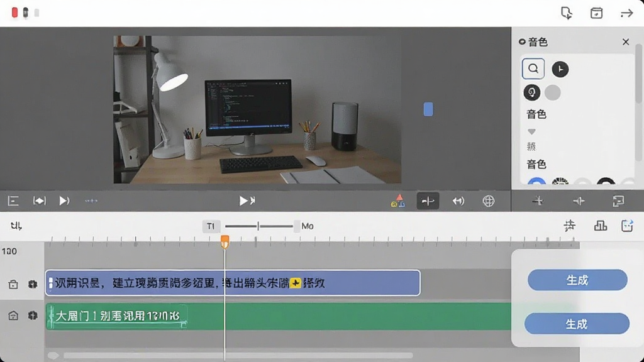Toggle the highlighted split tool button
The width and height of the screenshot is (644, 362).
click(428, 201)
